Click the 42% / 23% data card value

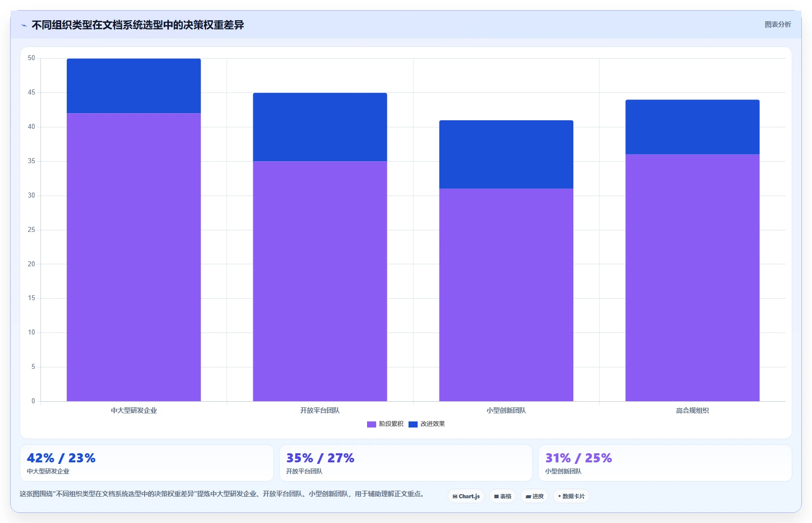click(x=61, y=458)
